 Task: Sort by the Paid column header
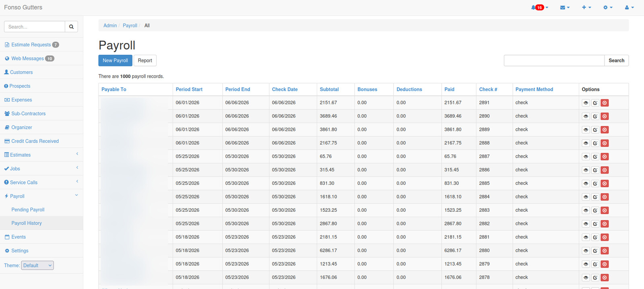pos(449,89)
